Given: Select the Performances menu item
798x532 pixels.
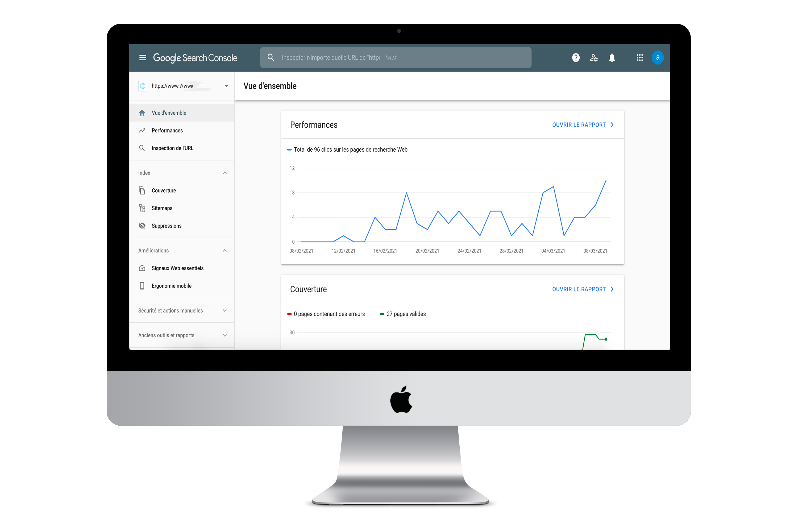Looking at the screenshot, I should coord(167,130).
